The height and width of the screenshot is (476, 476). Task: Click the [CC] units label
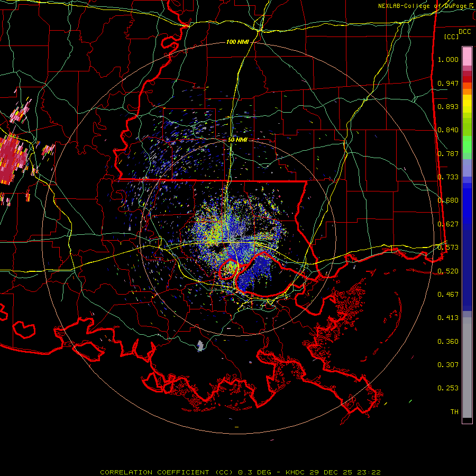(452, 36)
